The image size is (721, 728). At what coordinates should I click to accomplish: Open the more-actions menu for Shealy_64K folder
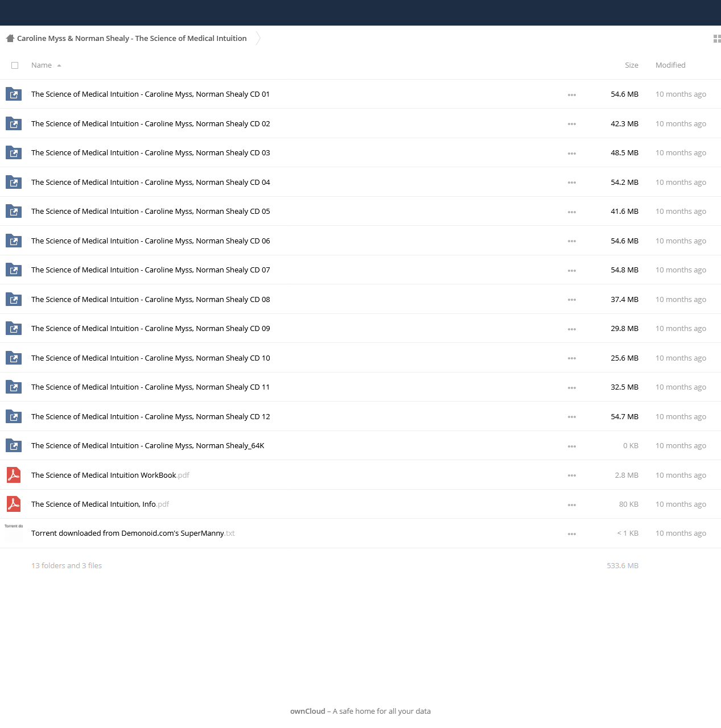(x=572, y=446)
